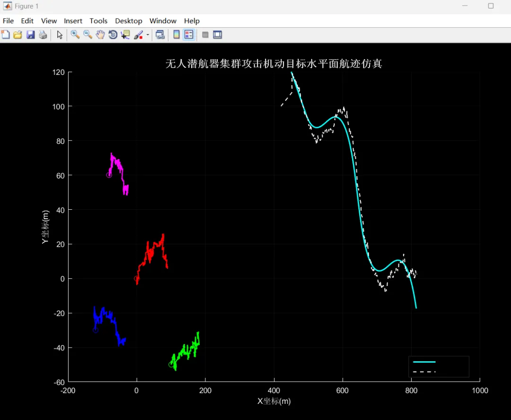Click Show Plot Tools and Dock Figure icon
The height and width of the screenshot is (420, 511).
pyautogui.click(x=217, y=35)
